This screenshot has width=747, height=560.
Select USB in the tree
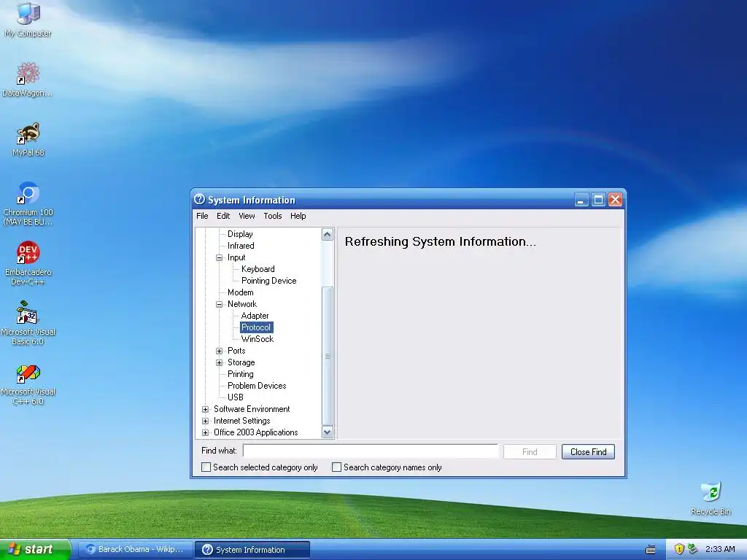coord(236,397)
